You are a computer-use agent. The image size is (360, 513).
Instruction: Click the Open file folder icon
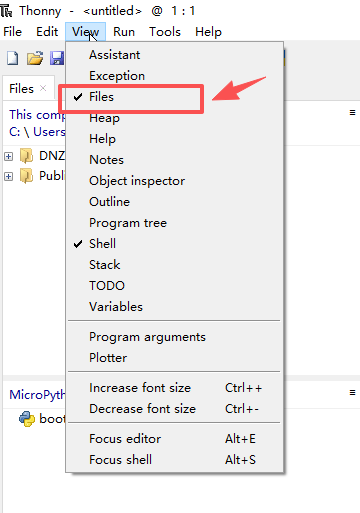(35, 58)
